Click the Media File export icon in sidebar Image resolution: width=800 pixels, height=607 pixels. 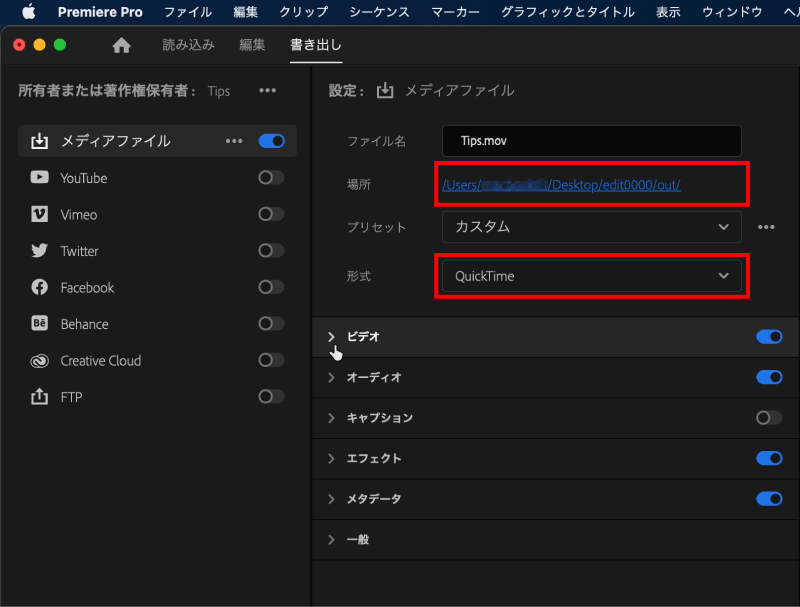pyautogui.click(x=39, y=141)
